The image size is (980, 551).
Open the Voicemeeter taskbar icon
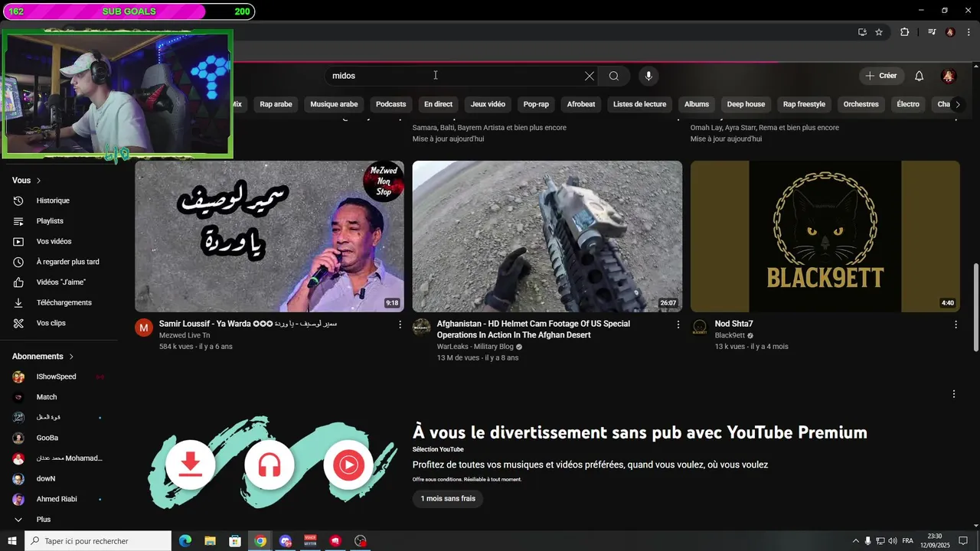tap(310, 541)
